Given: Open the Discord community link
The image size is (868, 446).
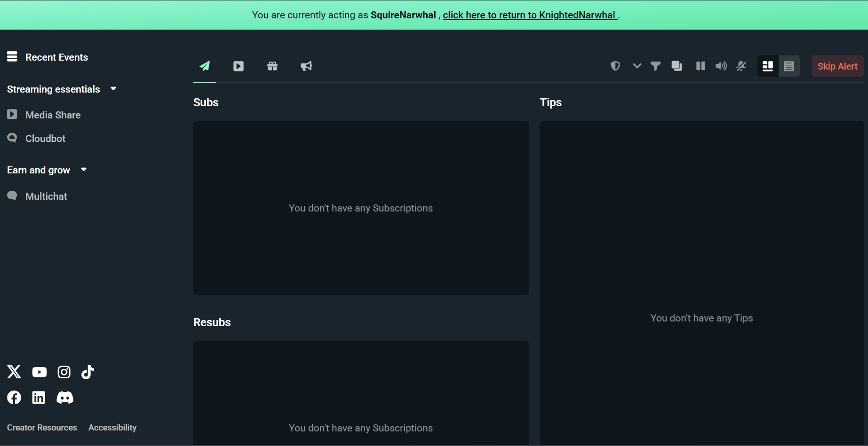Looking at the screenshot, I should tap(65, 397).
